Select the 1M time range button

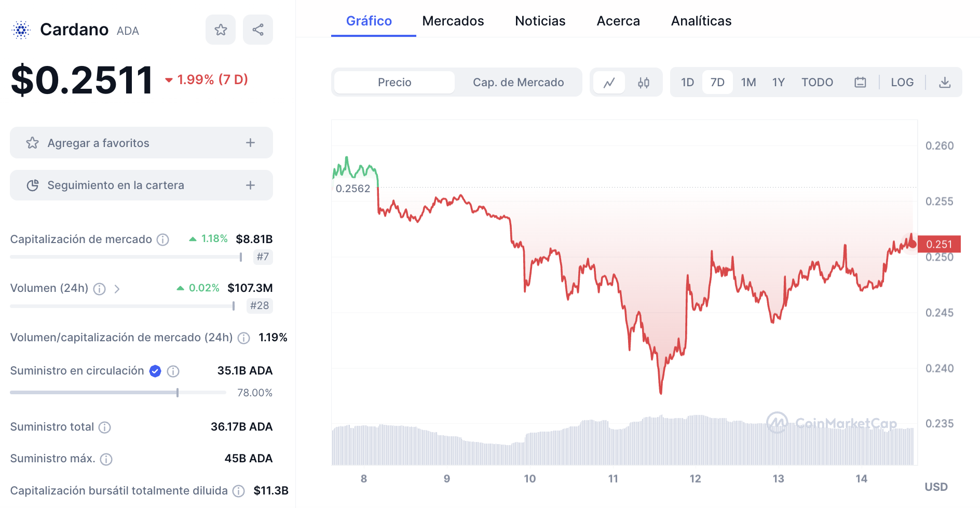tap(748, 82)
